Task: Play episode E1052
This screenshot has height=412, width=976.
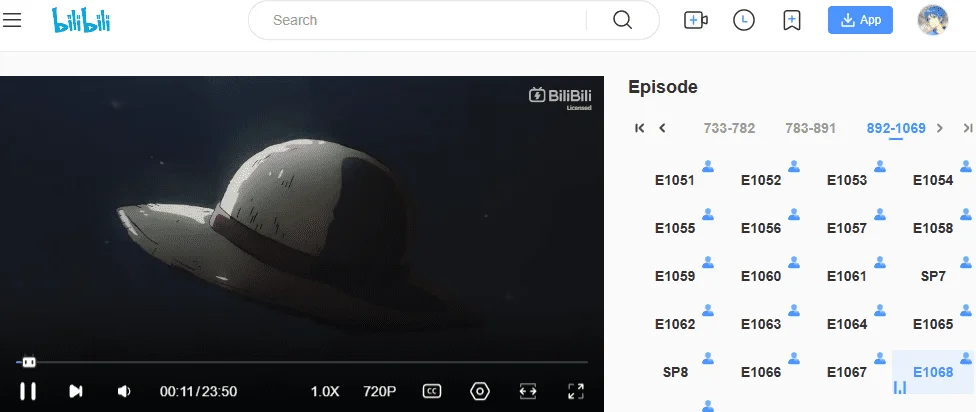Action: coord(761,180)
